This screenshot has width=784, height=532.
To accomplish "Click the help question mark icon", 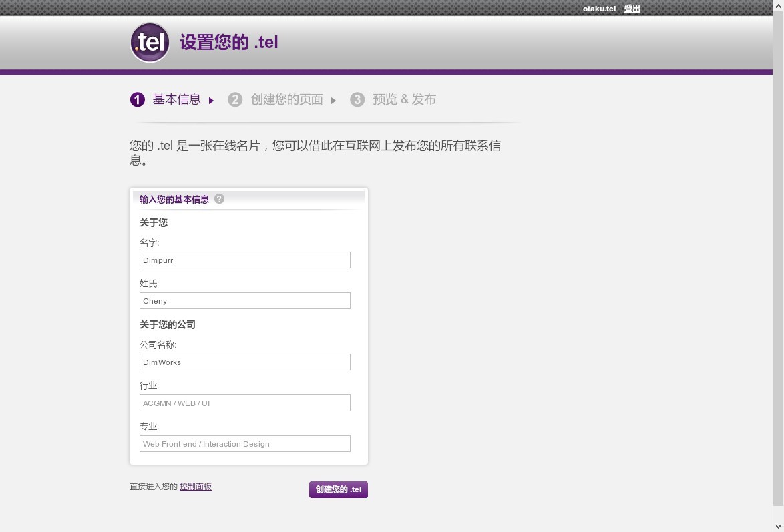I will tap(219, 199).
